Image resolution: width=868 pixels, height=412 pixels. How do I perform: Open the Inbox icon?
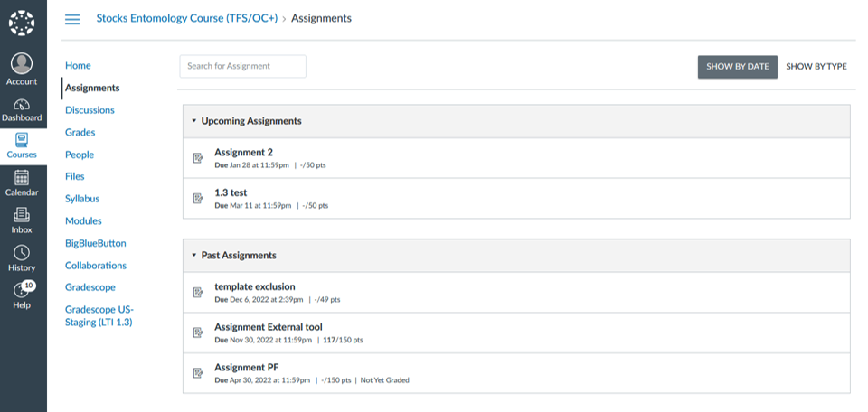(x=22, y=220)
